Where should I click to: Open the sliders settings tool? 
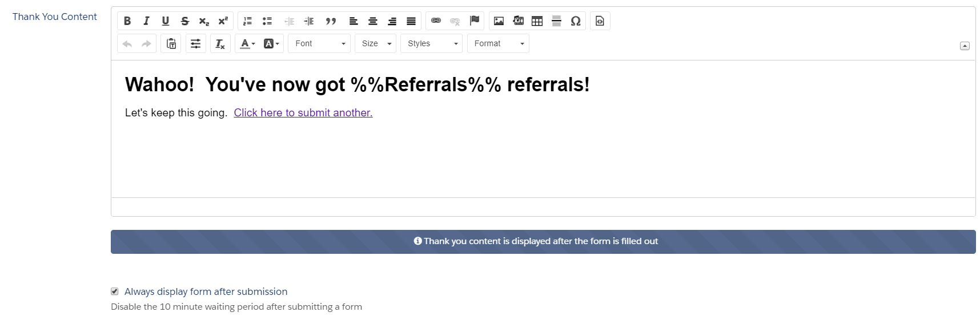(x=195, y=43)
